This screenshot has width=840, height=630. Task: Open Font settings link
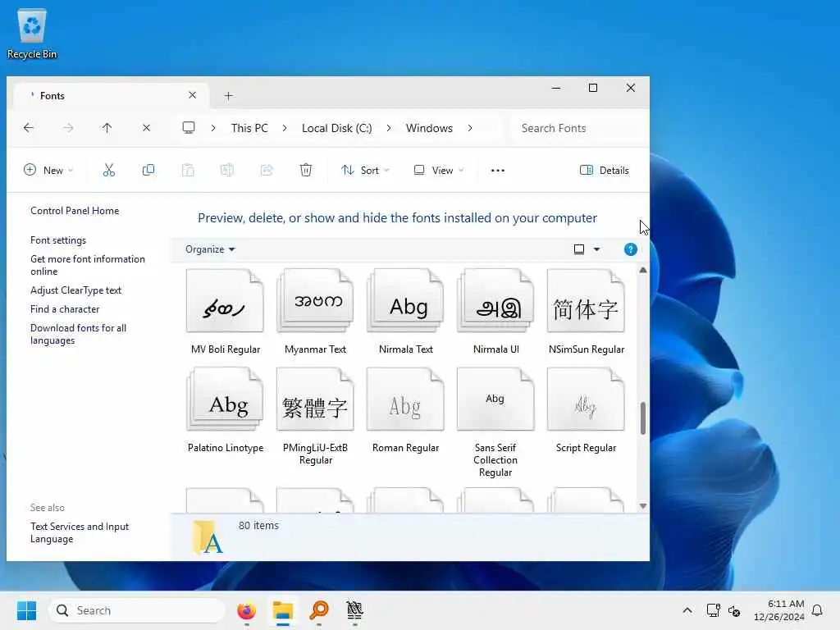(58, 240)
